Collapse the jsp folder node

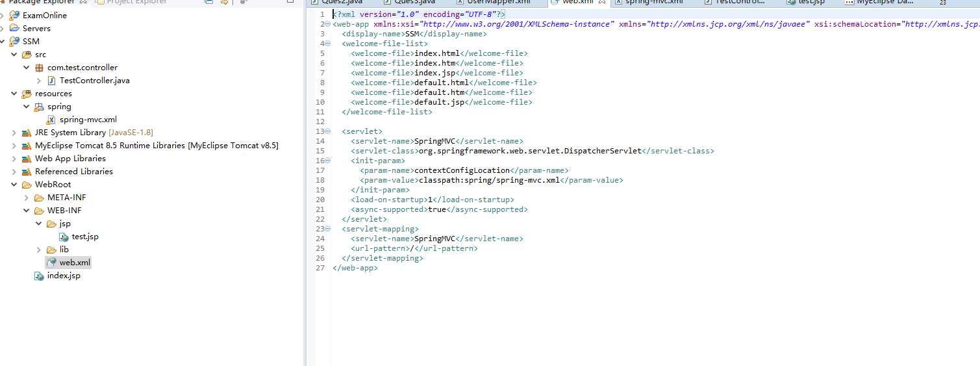coord(39,223)
